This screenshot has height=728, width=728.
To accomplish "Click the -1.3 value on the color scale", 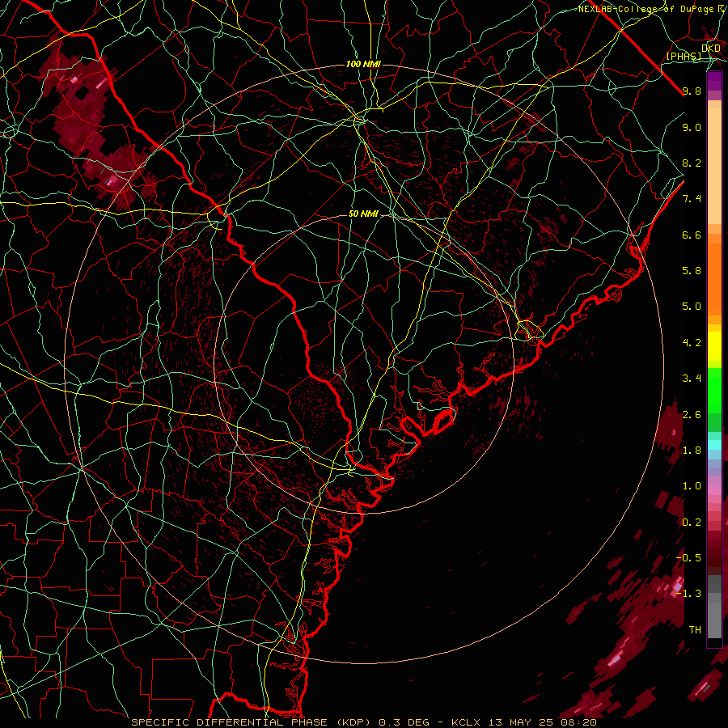I will pos(688,594).
